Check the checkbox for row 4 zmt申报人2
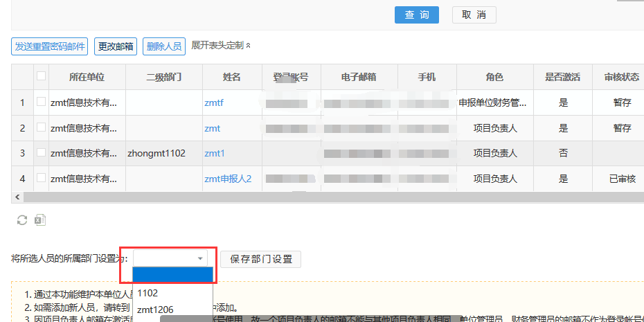644x322 pixels. pyautogui.click(x=41, y=178)
